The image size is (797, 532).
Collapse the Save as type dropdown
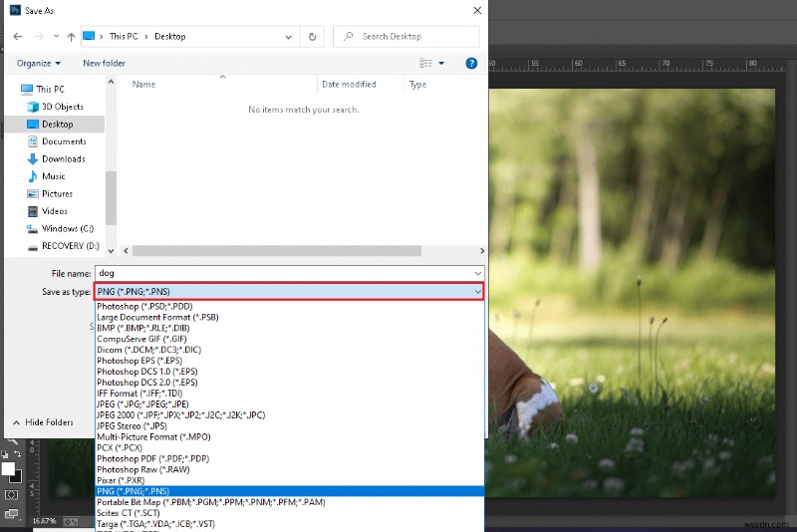[478, 292]
